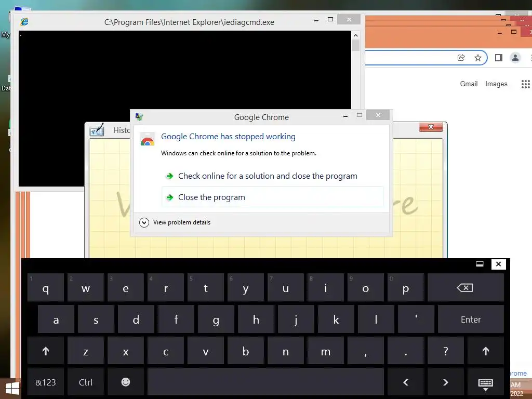Tap the q key
The image size is (532, 399).
pyautogui.click(x=46, y=288)
